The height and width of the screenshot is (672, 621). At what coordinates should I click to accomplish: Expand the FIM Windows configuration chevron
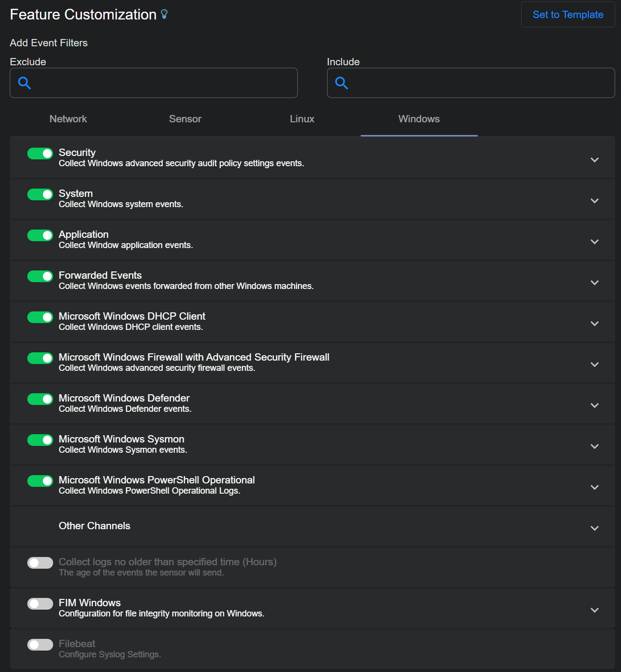(x=594, y=610)
